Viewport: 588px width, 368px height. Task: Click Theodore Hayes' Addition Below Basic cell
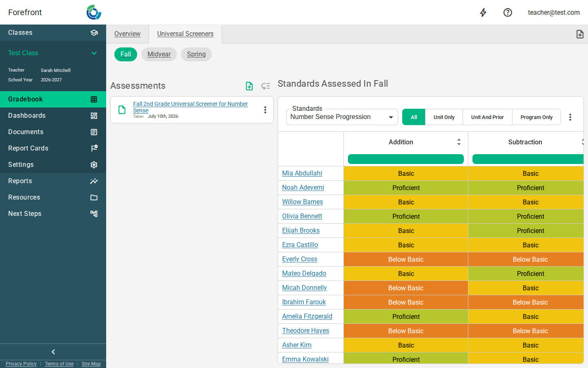coord(406,331)
